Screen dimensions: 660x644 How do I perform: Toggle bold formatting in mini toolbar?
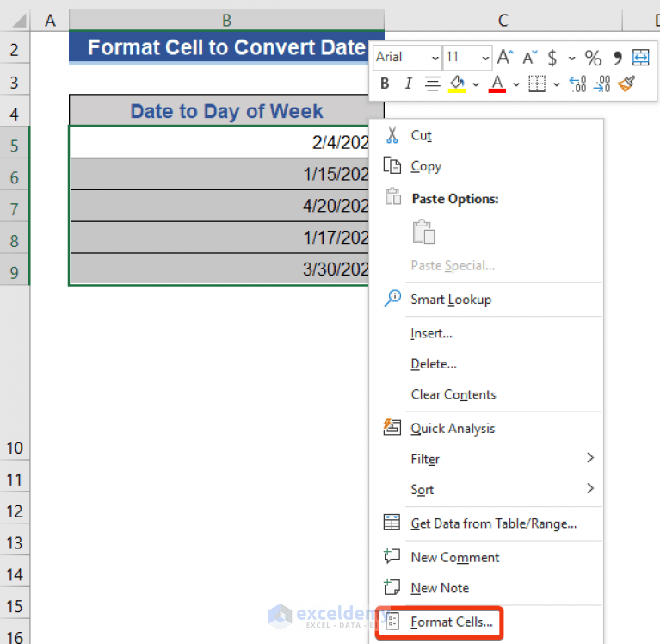click(385, 84)
